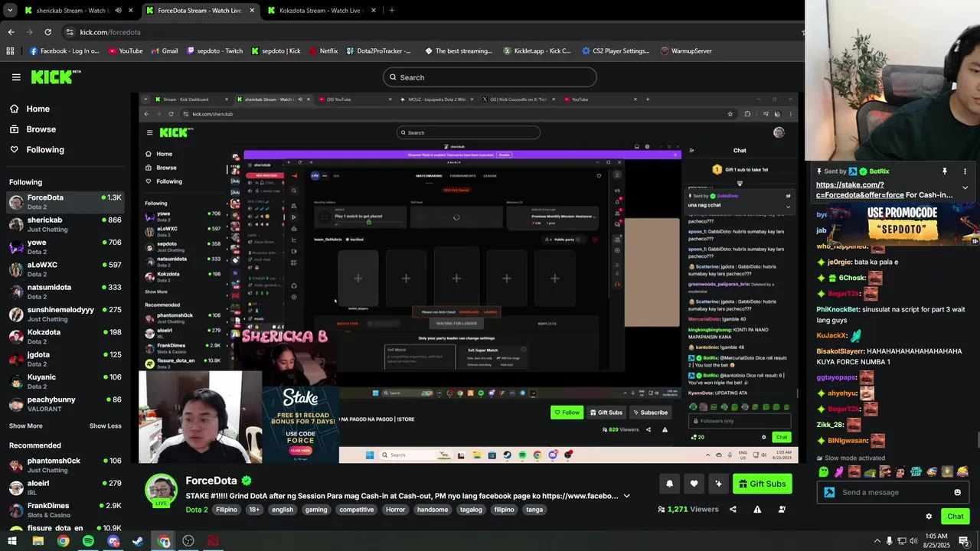Open Gmail bookmark

coord(164,51)
